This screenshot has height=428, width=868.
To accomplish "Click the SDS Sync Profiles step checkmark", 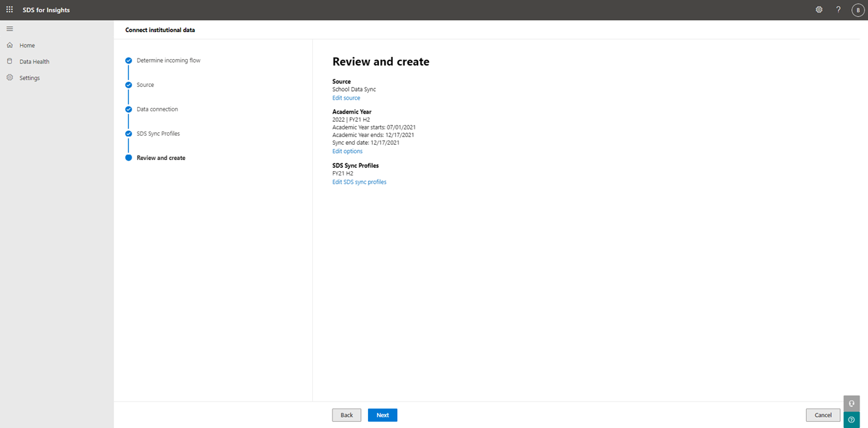I will (x=129, y=134).
